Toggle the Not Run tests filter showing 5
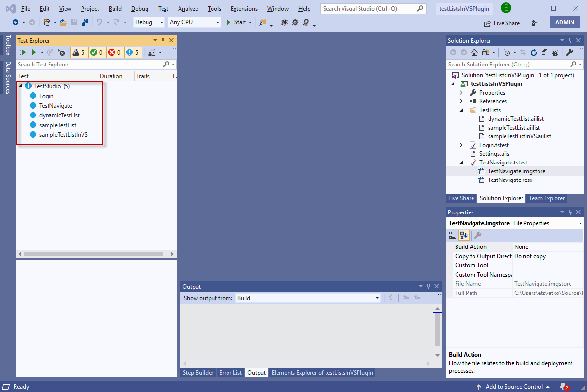Image resolution: width=587 pixels, height=392 pixels. (x=132, y=52)
